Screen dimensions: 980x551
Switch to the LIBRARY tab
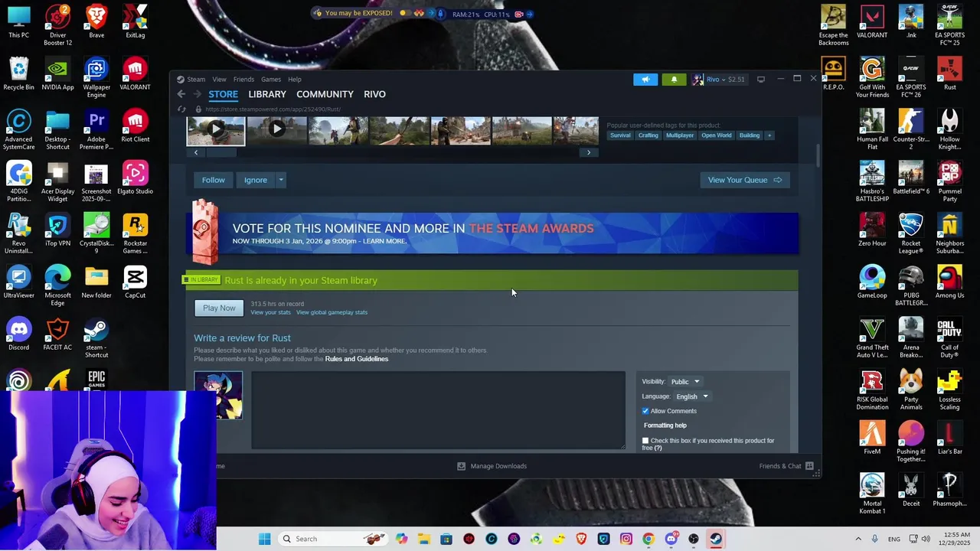(267, 94)
